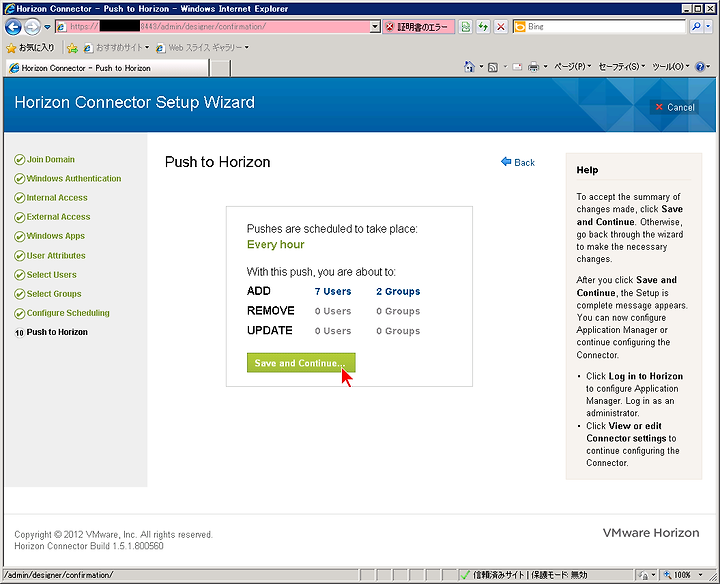Viewport: 720px width, 584px height.
Task: Click the Join Domain green checkmark icon
Action: 19,160
